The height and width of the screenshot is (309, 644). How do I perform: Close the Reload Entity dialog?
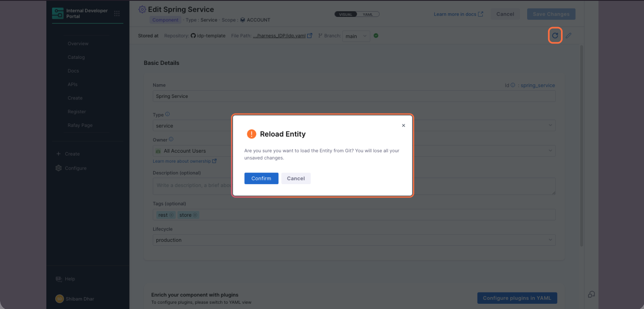[403, 126]
